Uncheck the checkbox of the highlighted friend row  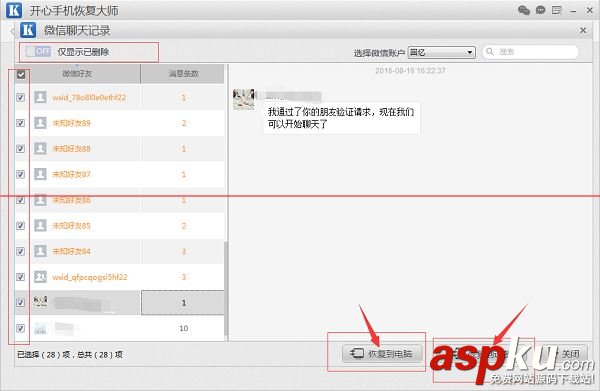tap(21, 303)
